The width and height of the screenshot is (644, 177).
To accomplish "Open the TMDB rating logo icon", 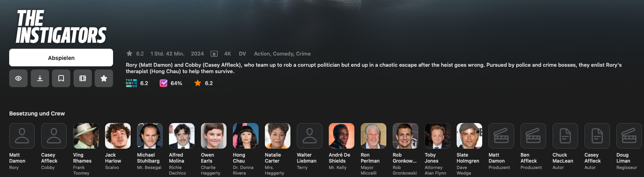I will pyautogui.click(x=131, y=83).
